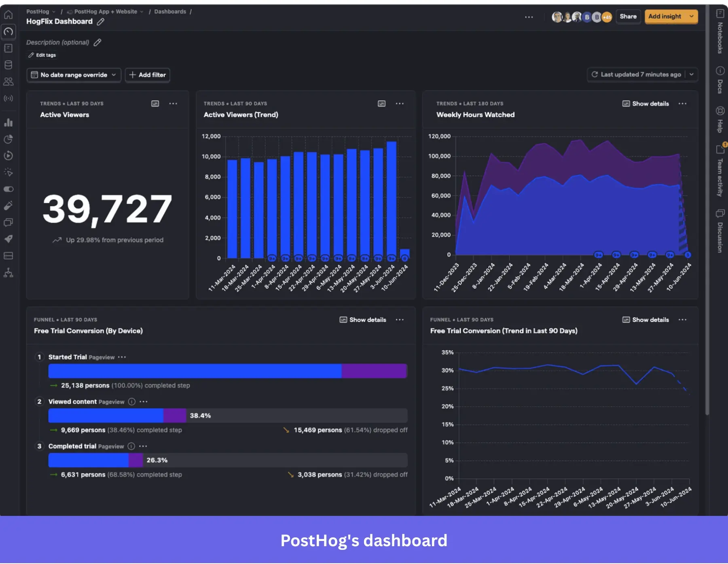Image resolution: width=728 pixels, height=564 pixels.
Task: Open the Surveys chat icon
Action: click(x=8, y=222)
